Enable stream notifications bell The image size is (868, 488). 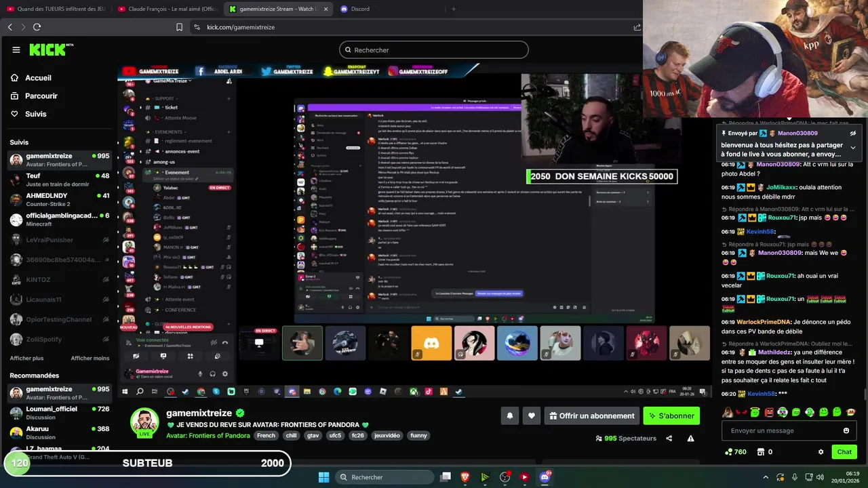pos(510,415)
